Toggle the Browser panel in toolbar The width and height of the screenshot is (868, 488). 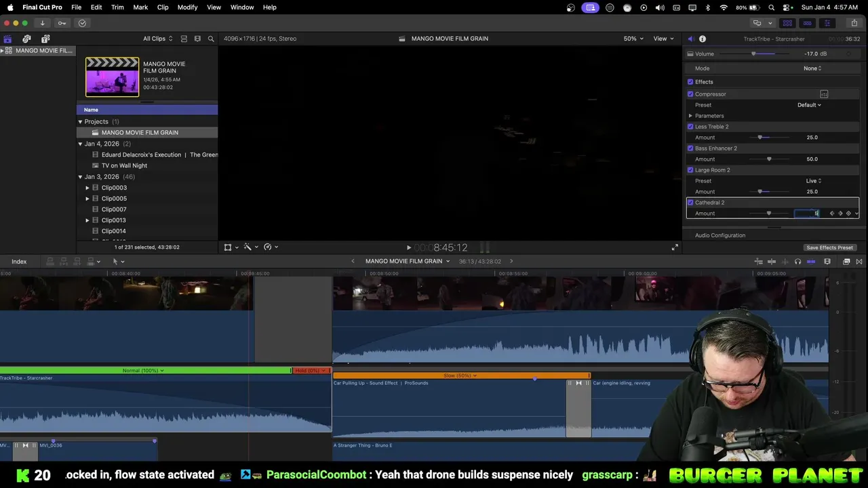pyautogui.click(x=787, y=23)
